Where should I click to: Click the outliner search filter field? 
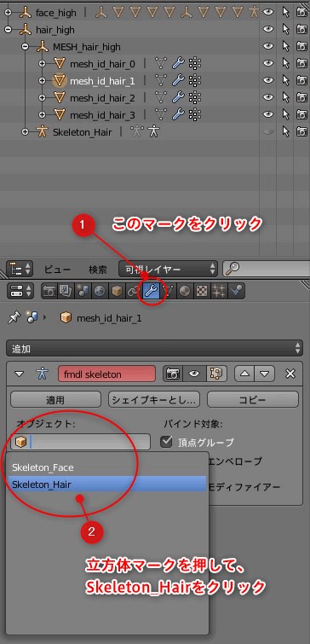pyautogui.click(x=266, y=270)
